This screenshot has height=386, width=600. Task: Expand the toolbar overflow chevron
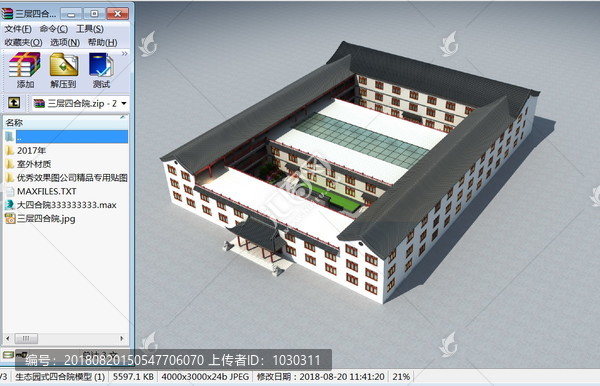point(124,54)
